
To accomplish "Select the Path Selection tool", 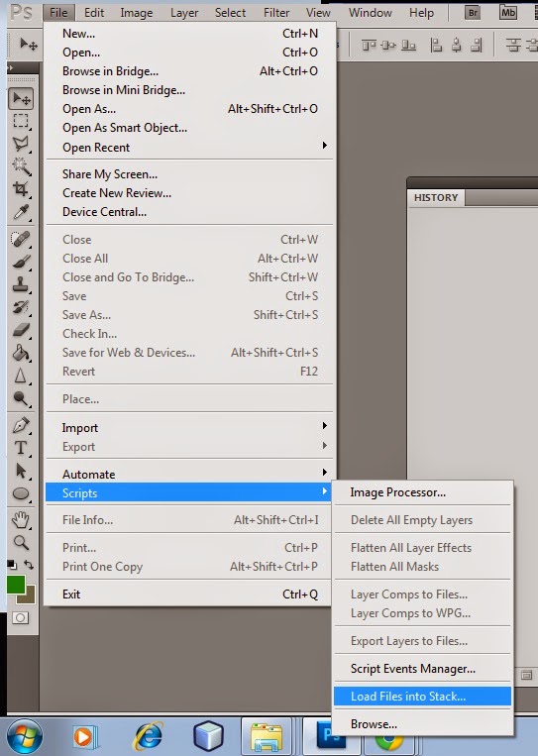I will tap(21, 471).
